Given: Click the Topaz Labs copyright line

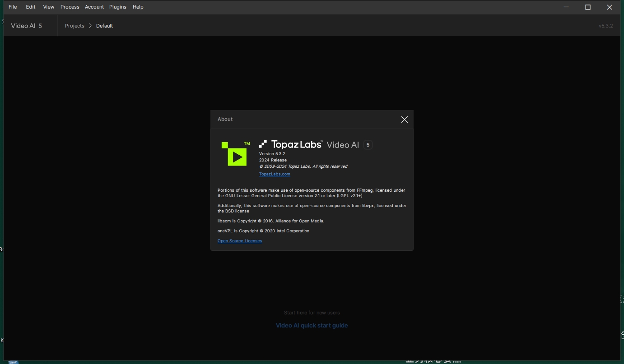Looking at the screenshot, I should [x=303, y=166].
